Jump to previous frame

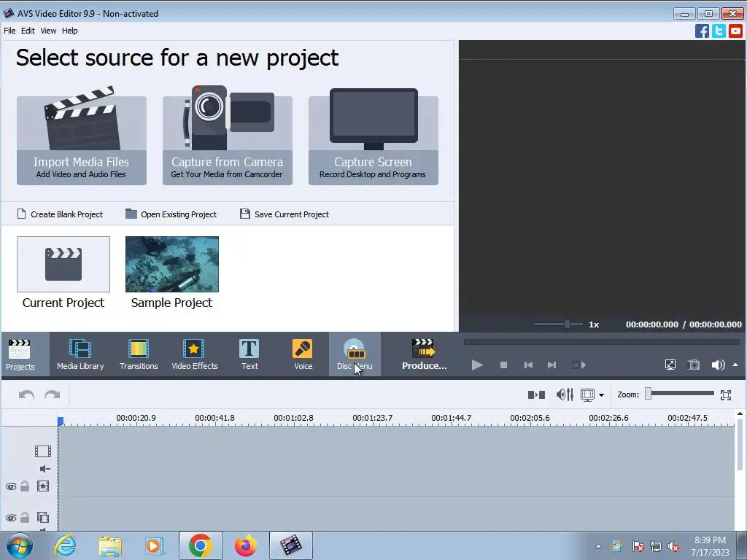528,365
